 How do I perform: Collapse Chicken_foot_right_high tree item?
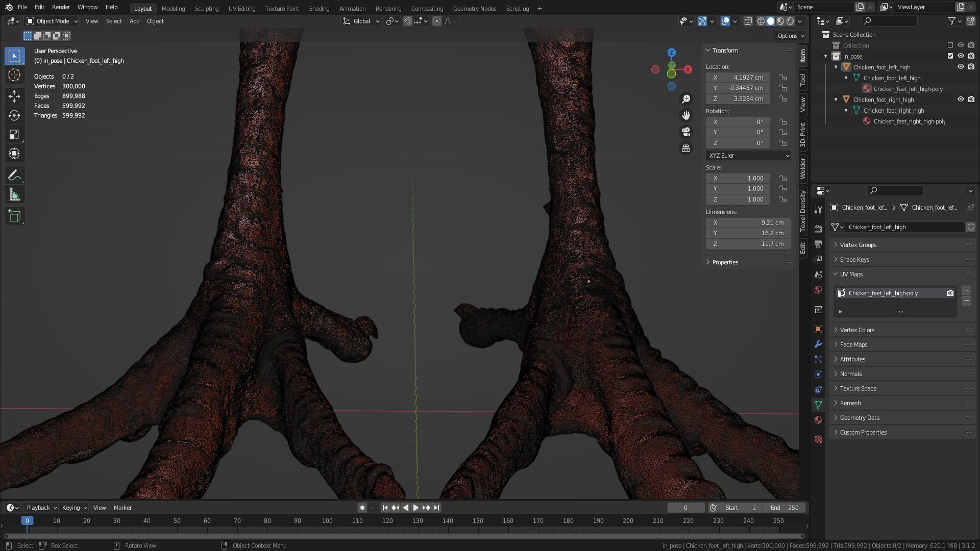click(x=836, y=99)
